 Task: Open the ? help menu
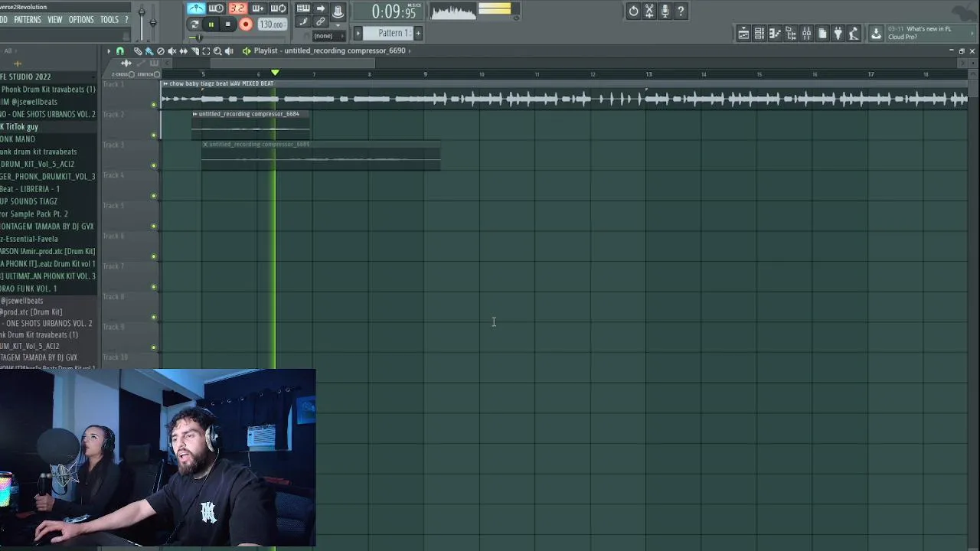click(x=126, y=19)
